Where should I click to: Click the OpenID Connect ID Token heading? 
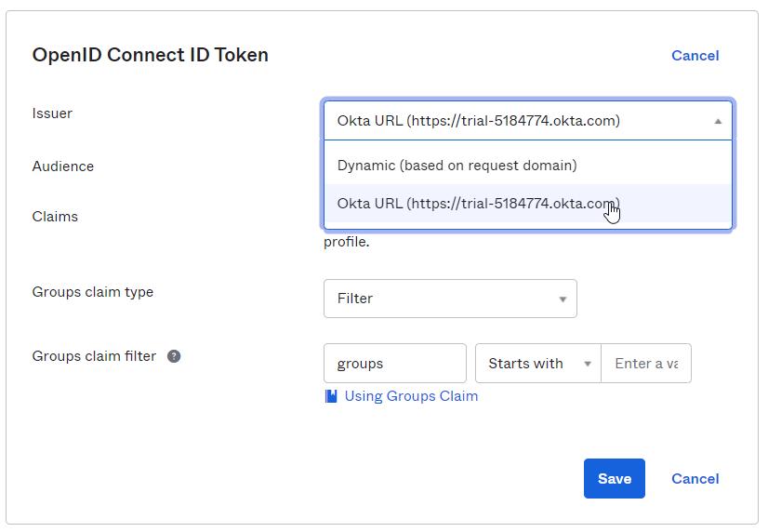click(151, 55)
